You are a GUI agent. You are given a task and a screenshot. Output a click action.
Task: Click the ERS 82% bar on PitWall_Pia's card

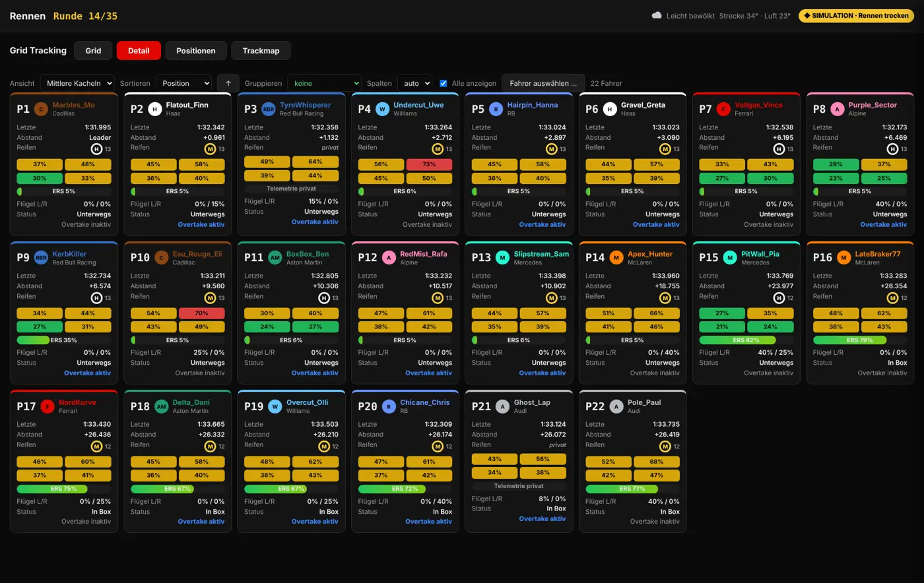[x=746, y=340]
